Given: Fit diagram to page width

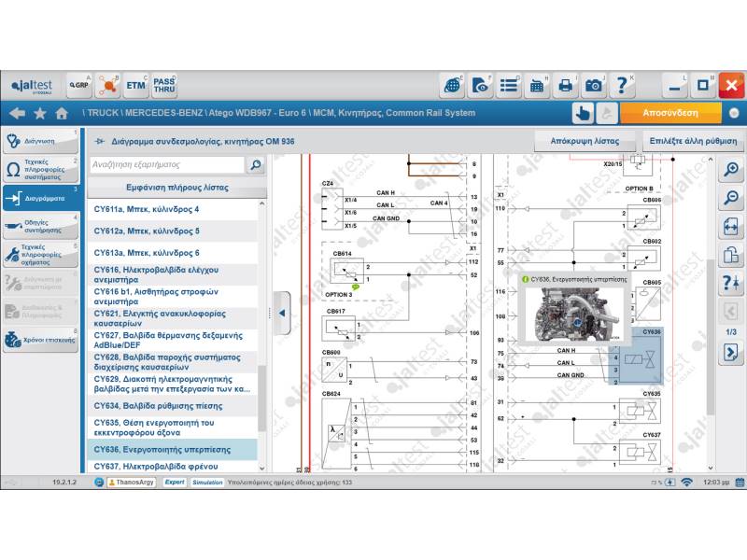Looking at the screenshot, I should click(x=731, y=227).
